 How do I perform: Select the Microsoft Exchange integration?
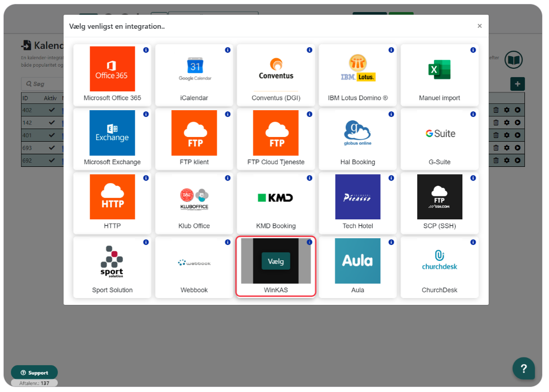click(112, 139)
